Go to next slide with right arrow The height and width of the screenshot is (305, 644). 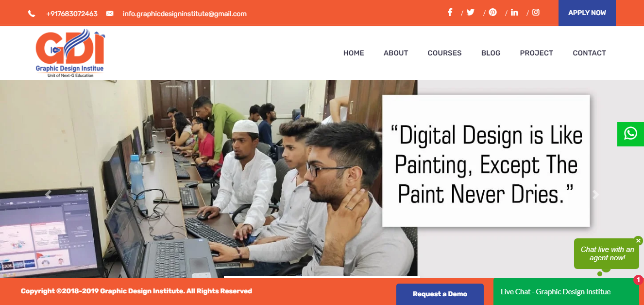(596, 195)
